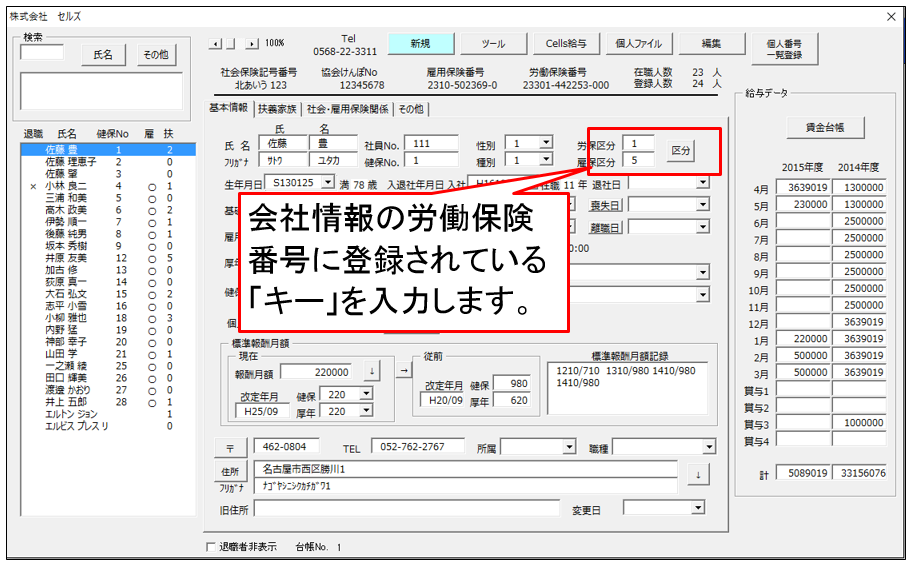Open the 社会・雇用保険関係 tab
The height and width of the screenshot is (569, 913).
(x=348, y=109)
